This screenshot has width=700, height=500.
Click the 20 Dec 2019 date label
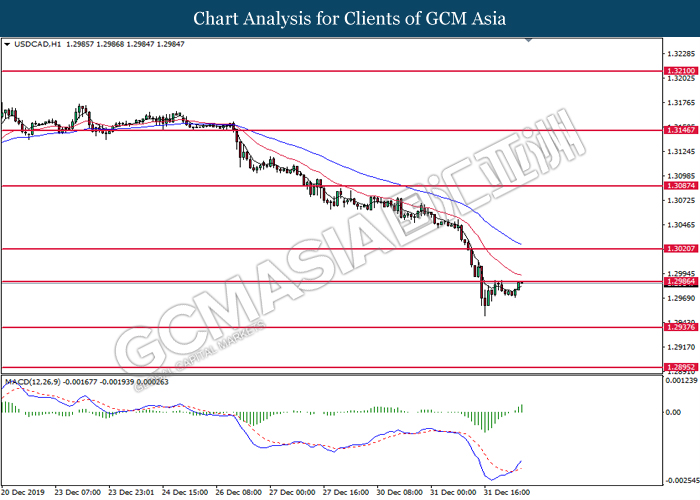tap(22, 492)
